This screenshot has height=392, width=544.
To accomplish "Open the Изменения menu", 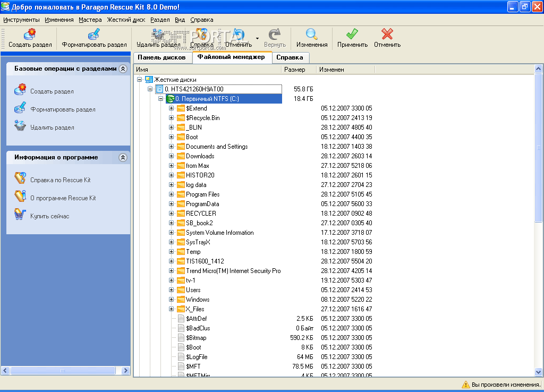I will click(59, 20).
